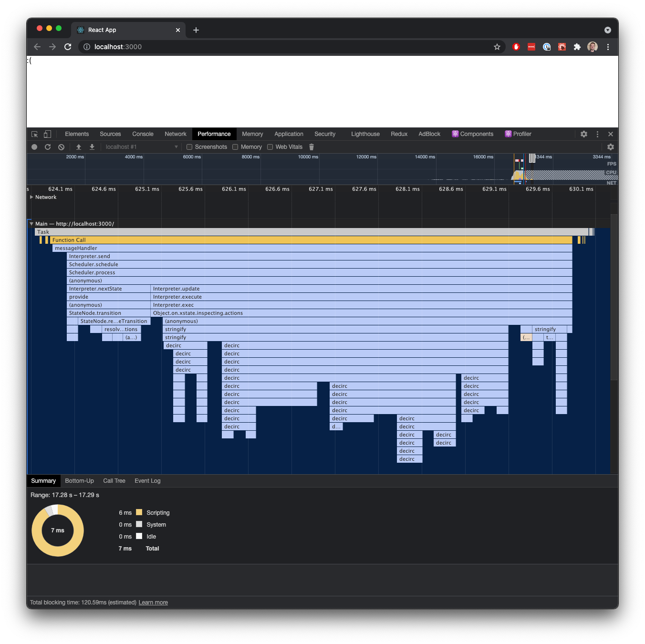Start recording with the Record button
This screenshot has height=644, width=645.
(x=34, y=147)
